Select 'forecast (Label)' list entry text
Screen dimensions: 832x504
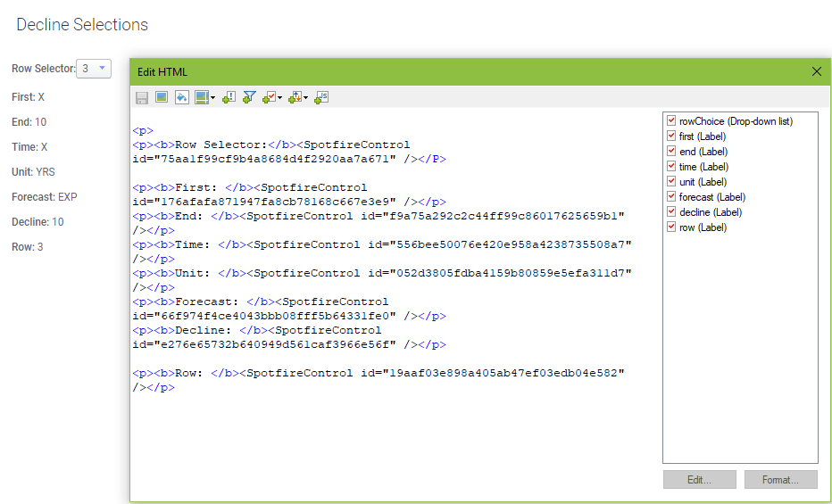point(712,197)
